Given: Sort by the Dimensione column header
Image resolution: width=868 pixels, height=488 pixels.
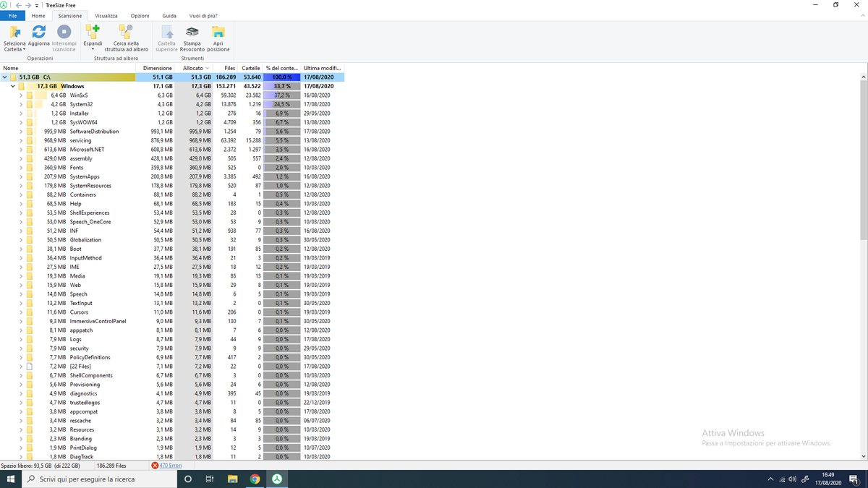Looking at the screenshot, I should point(155,68).
